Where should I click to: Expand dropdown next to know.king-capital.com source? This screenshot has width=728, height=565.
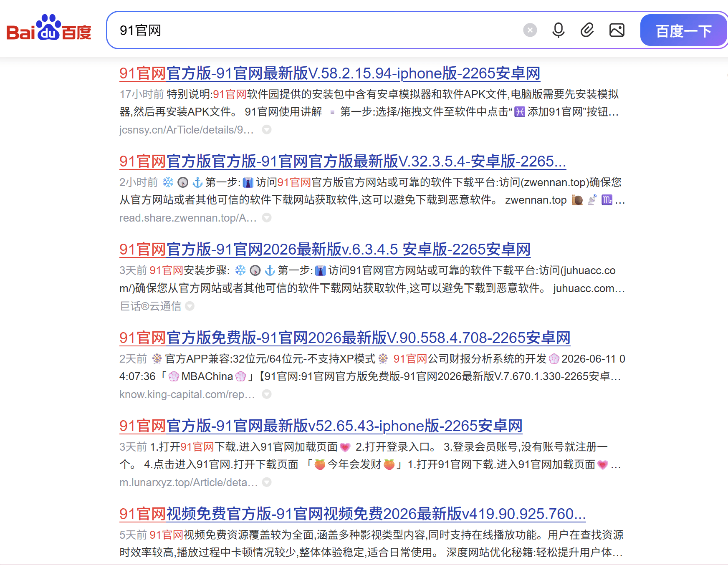[267, 394]
